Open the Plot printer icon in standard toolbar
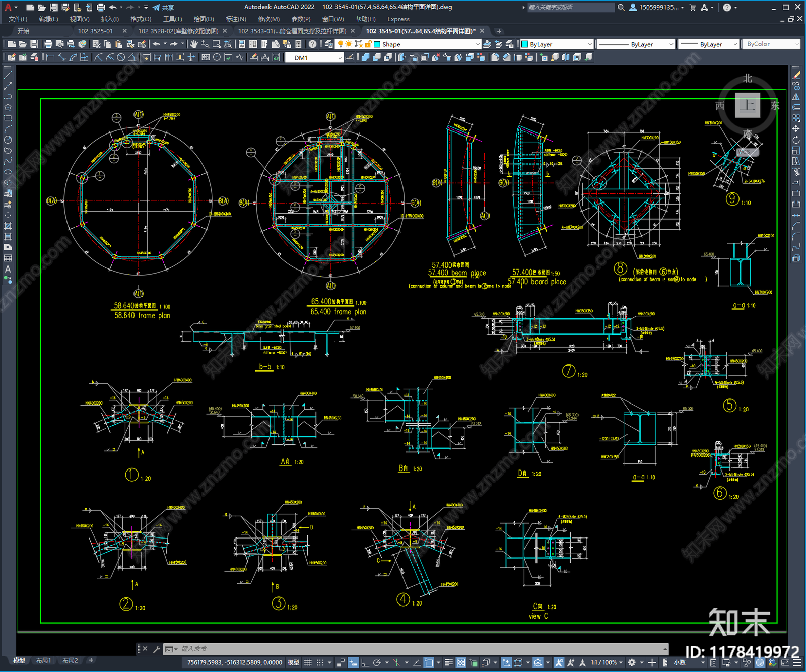Viewport: 806px width, 672px height. pyautogui.click(x=48, y=44)
